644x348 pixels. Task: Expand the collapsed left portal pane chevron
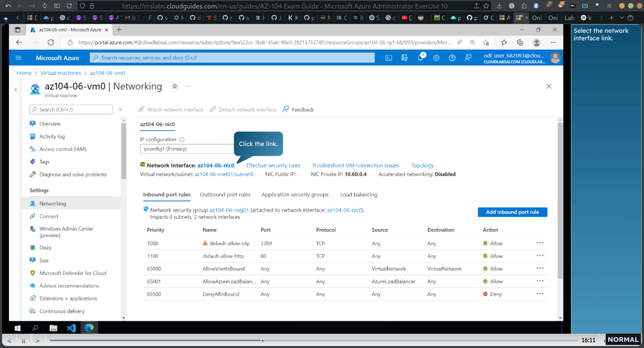pos(15,90)
